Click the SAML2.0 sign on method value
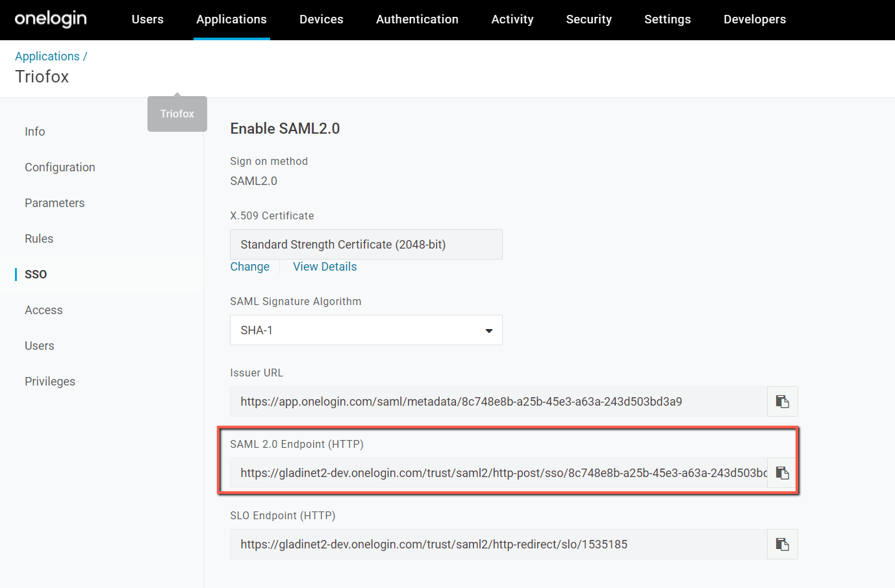Viewport: 895px width, 588px height. click(x=254, y=181)
